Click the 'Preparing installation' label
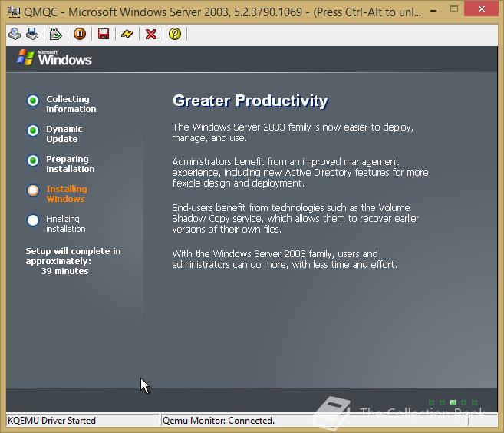The width and height of the screenshot is (504, 433). coord(71,164)
